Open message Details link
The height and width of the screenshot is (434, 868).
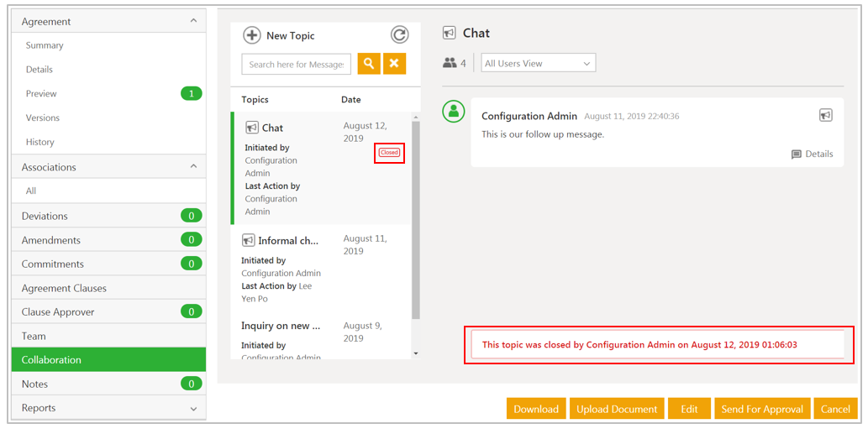(x=812, y=154)
